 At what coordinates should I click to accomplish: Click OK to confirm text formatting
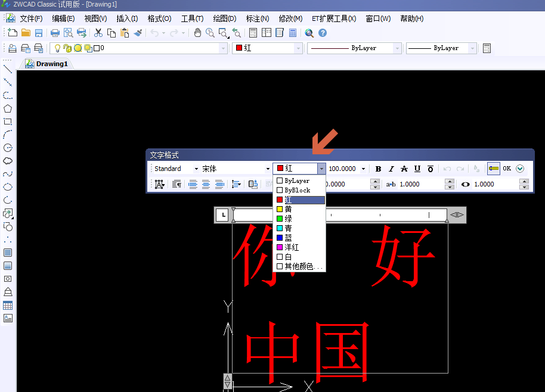click(x=506, y=168)
